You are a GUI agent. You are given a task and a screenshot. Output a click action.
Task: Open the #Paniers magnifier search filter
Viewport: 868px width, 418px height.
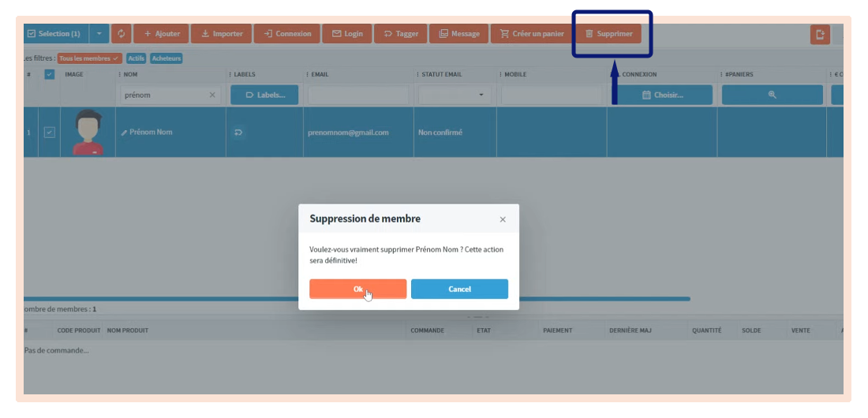[772, 95]
